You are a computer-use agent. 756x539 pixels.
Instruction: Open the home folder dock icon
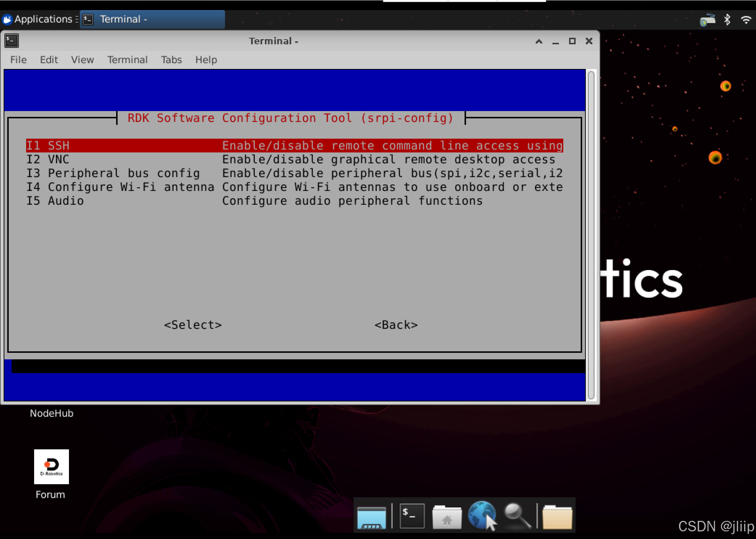tap(447, 517)
